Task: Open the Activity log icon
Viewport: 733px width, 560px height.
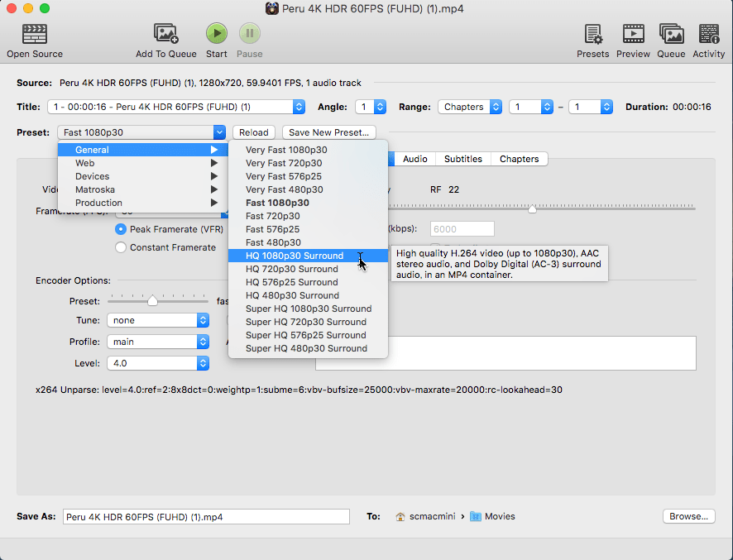Action: coord(709,34)
